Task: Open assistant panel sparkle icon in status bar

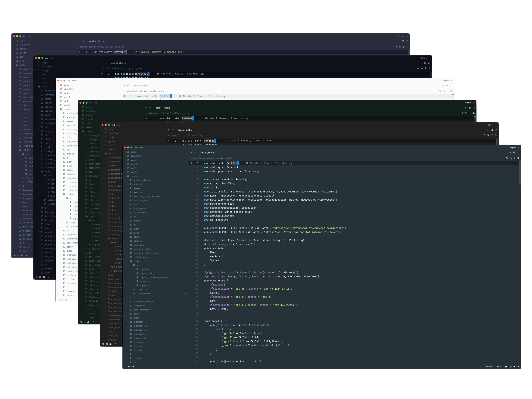Action: coord(510,367)
